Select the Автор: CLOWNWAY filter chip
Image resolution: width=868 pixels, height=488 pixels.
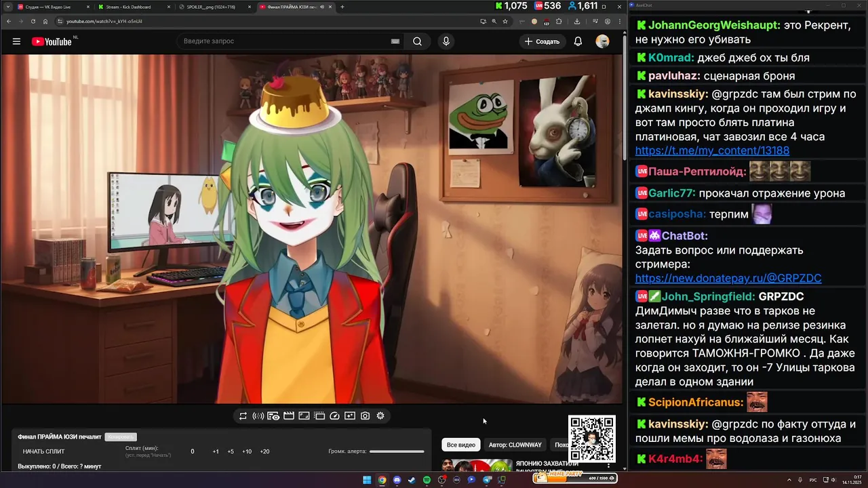515,445
